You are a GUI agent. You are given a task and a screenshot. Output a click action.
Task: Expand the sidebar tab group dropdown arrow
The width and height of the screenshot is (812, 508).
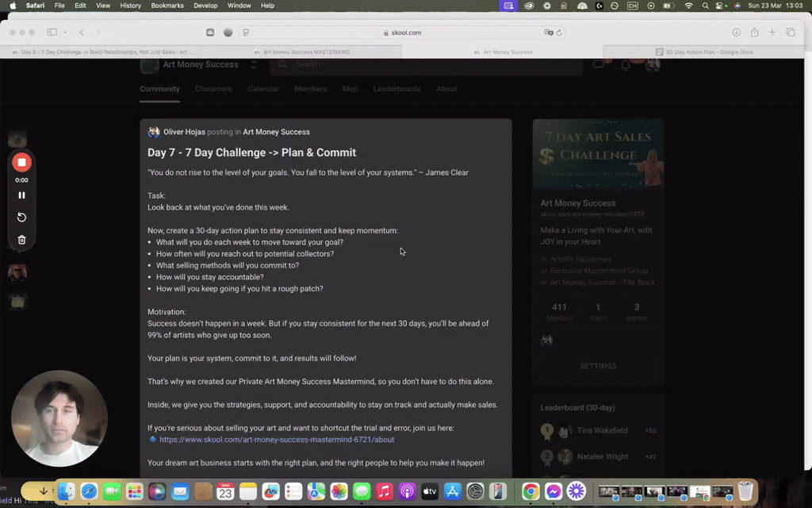(65, 32)
